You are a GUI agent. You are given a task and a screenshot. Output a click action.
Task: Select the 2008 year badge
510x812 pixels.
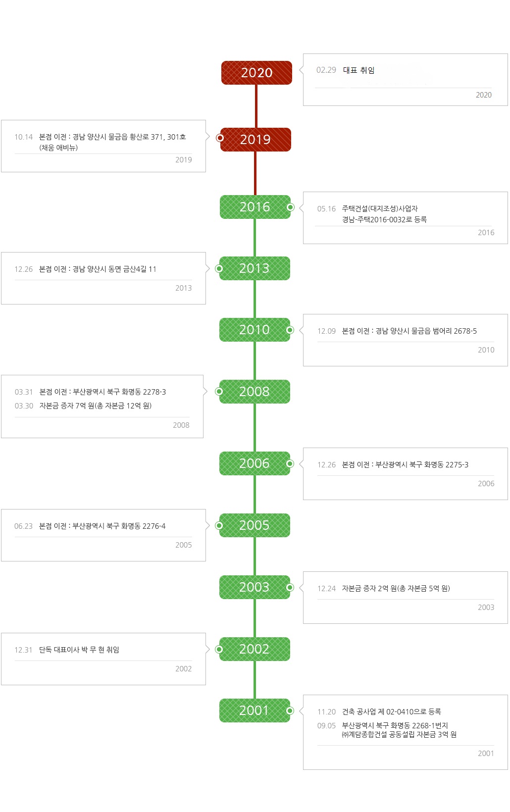[x=255, y=392]
